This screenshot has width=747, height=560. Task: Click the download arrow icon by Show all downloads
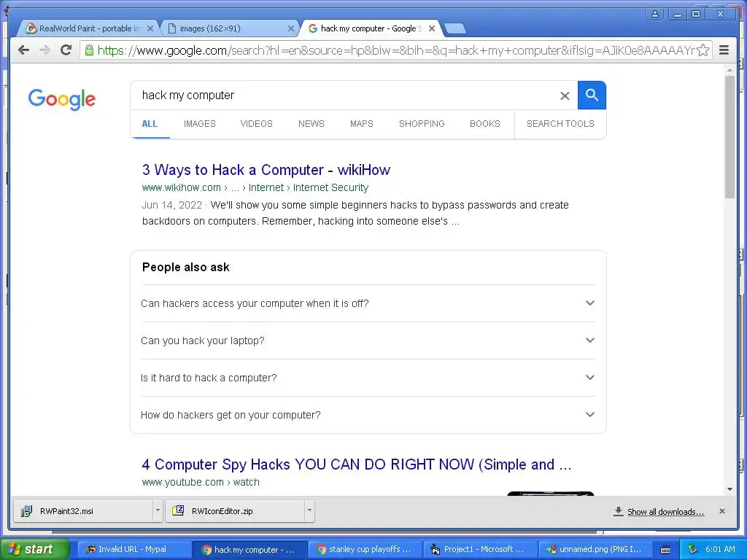(x=618, y=511)
